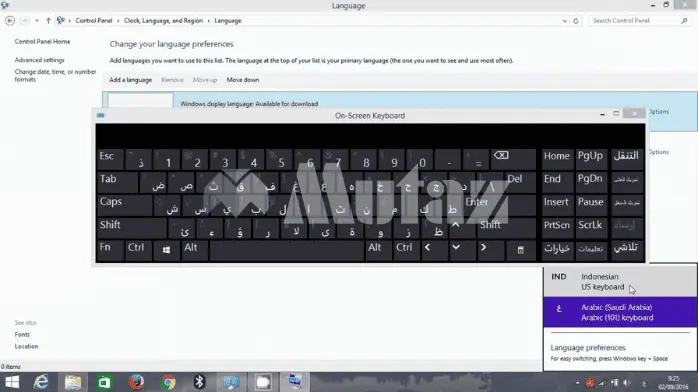The width and height of the screenshot is (698, 392).
Task: Tap the Enter key on On-Screen Keyboard
Action: tap(499, 205)
